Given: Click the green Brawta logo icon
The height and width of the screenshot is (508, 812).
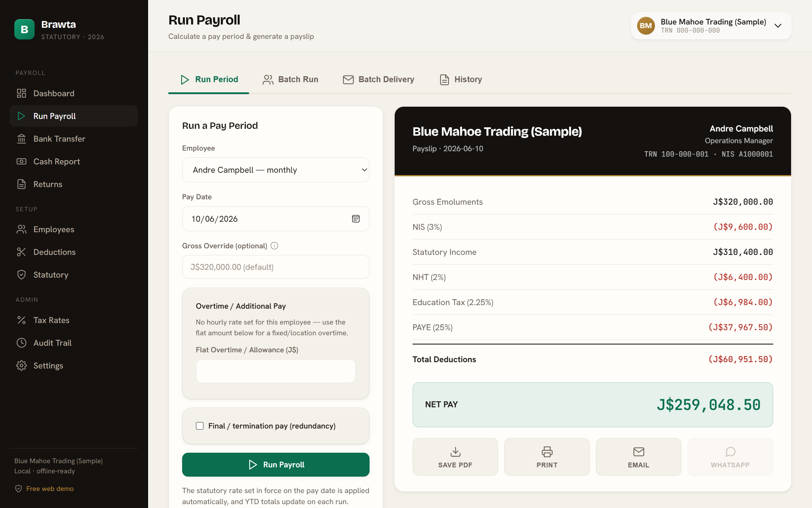Looking at the screenshot, I should click(24, 29).
